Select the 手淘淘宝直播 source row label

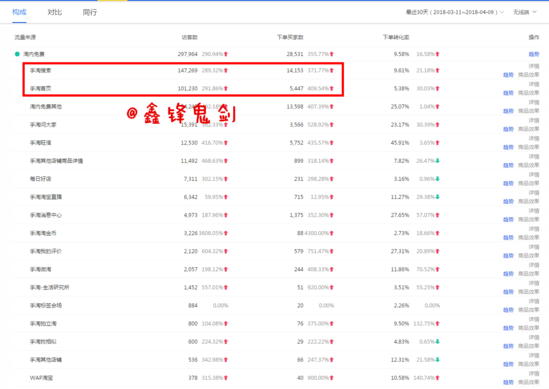point(46,197)
